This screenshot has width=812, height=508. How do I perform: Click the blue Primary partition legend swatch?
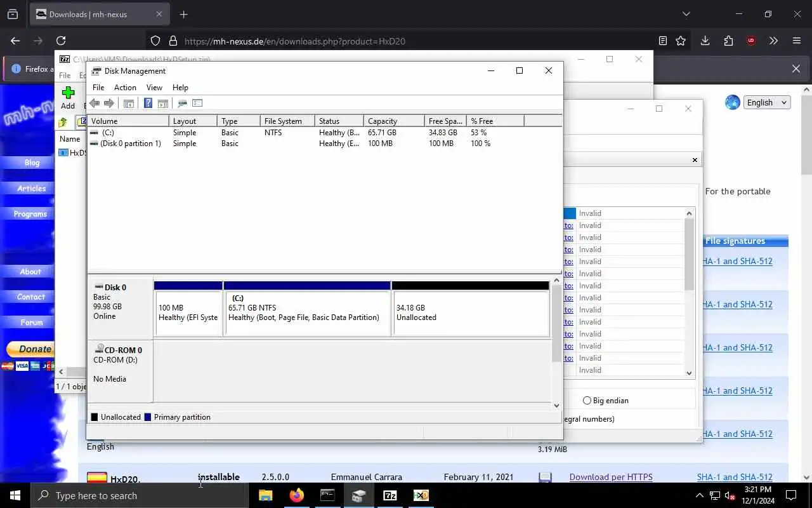click(148, 417)
